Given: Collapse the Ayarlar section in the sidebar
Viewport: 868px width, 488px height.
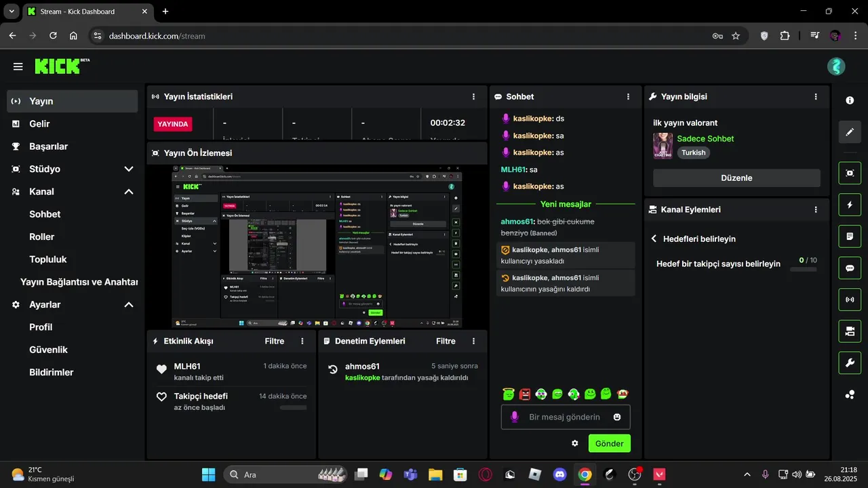Looking at the screenshot, I should click(x=129, y=305).
